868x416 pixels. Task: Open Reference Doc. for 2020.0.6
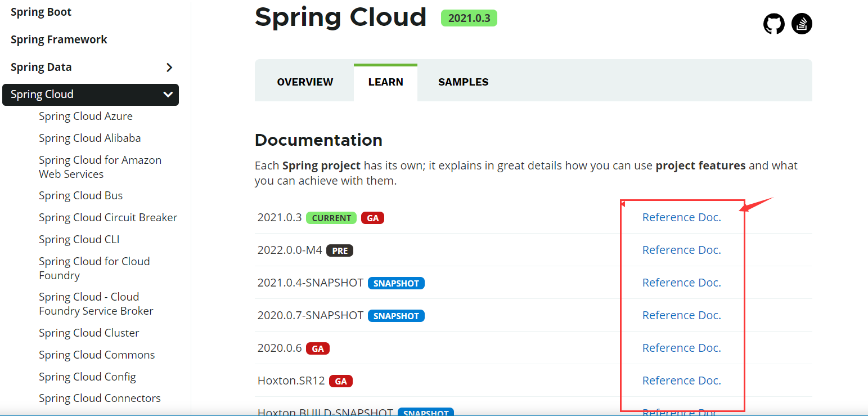pos(681,348)
